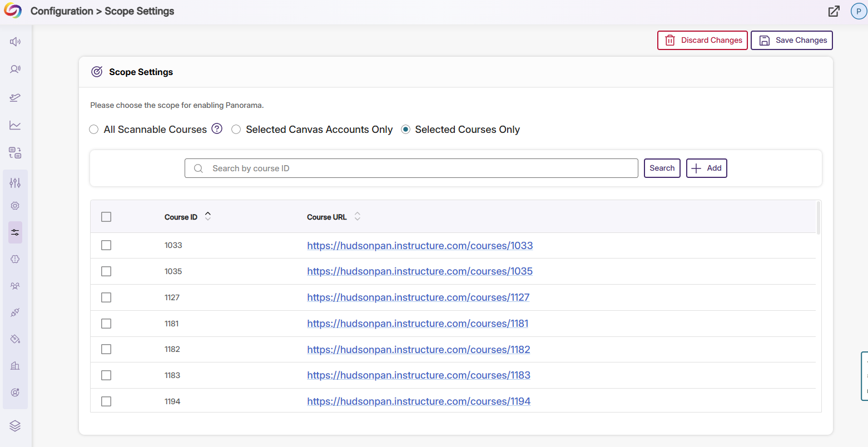Click the partially visible right-edge feedback tab
Screen dimensions: 868x447
point(864,376)
